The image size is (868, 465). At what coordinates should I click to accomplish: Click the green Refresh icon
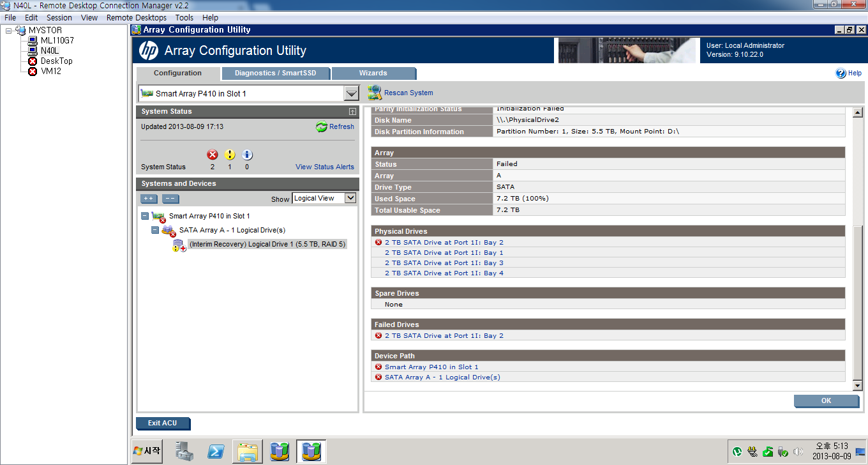click(322, 126)
